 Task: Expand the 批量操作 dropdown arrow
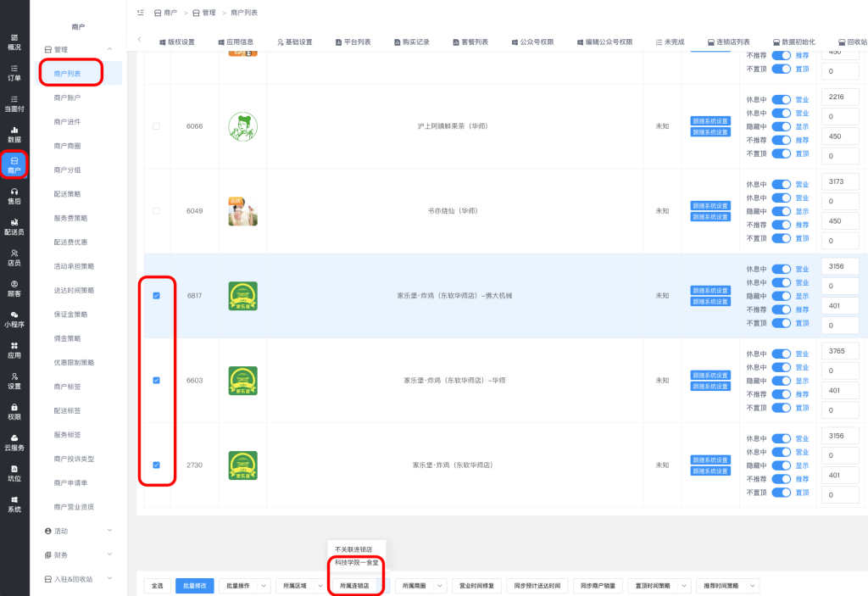264,586
